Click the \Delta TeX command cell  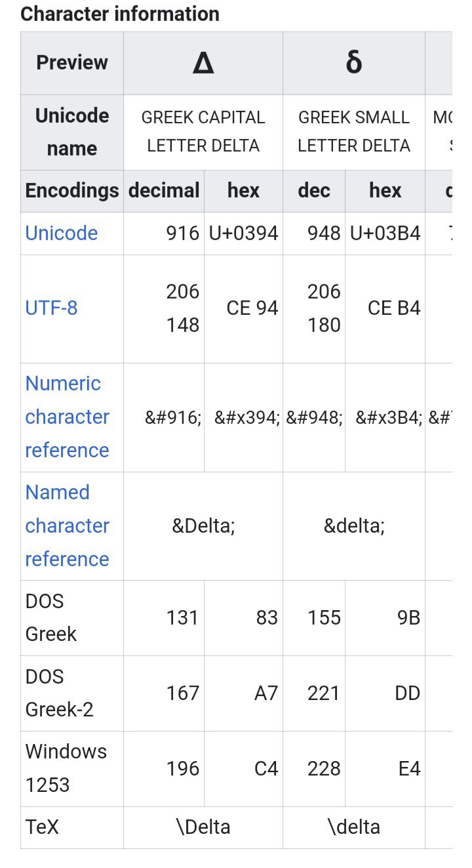203,827
